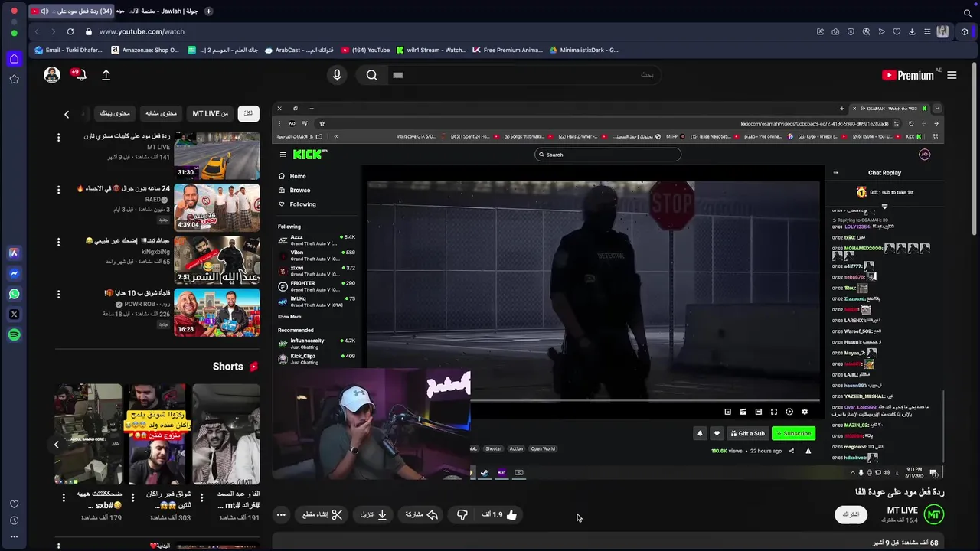Click the مشاركة share button
This screenshot has width=980, height=551.
pyautogui.click(x=422, y=514)
